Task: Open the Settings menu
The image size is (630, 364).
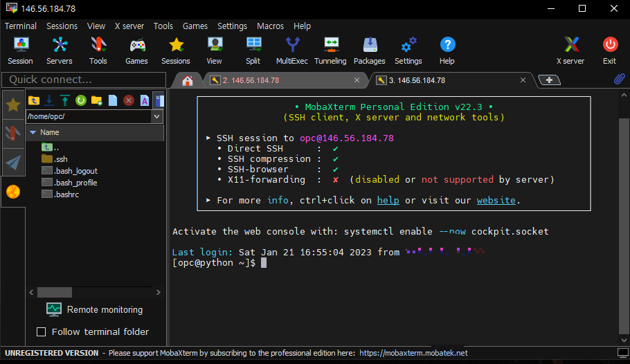Action: tap(232, 26)
